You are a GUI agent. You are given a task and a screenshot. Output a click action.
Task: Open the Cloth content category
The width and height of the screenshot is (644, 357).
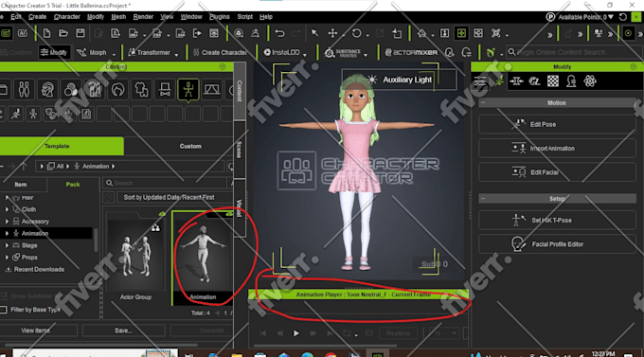pos(142,89)
